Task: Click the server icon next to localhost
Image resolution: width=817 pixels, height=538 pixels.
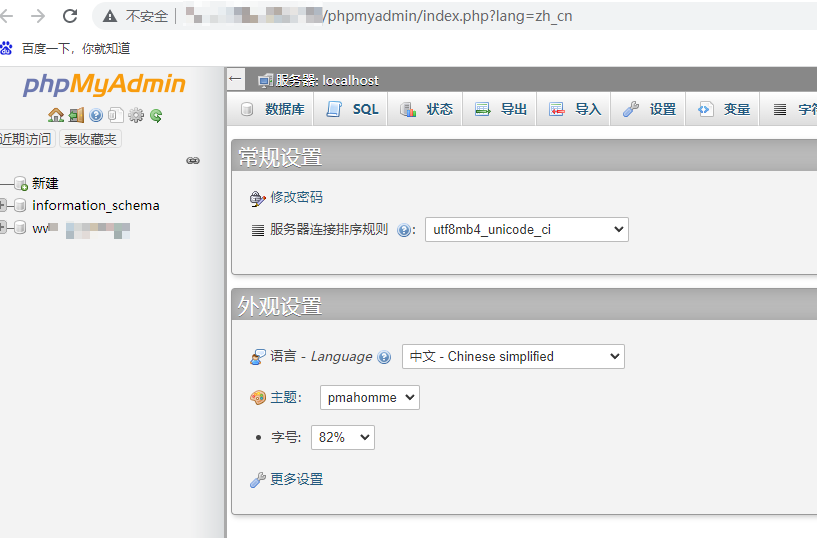Action: point(265,81)
